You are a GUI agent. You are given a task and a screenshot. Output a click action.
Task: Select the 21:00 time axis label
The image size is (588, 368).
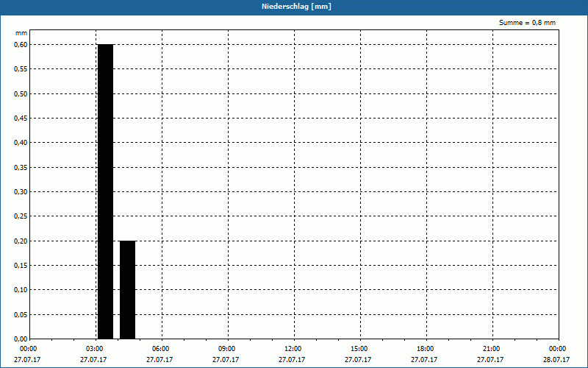(x=491, y=349)
